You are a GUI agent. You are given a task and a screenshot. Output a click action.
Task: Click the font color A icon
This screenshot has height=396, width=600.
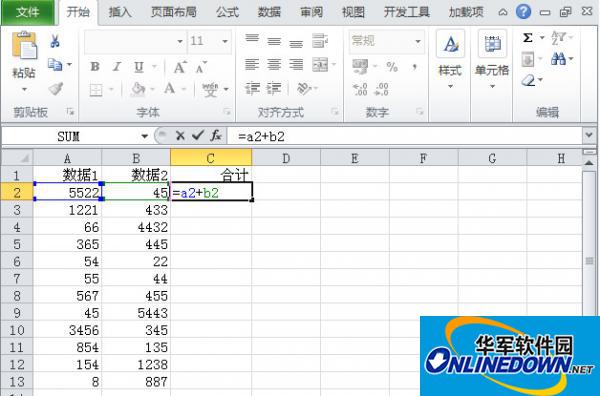pyautogui.click(x=170, y=90)
